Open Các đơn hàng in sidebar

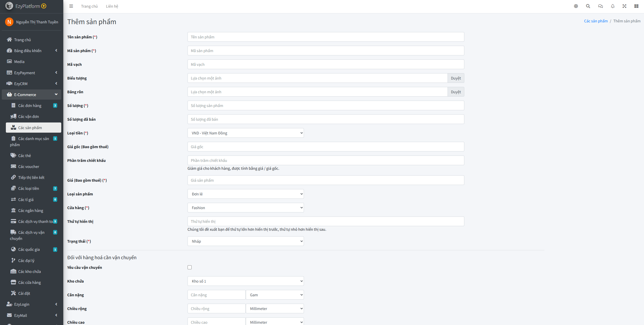(30, 106)
